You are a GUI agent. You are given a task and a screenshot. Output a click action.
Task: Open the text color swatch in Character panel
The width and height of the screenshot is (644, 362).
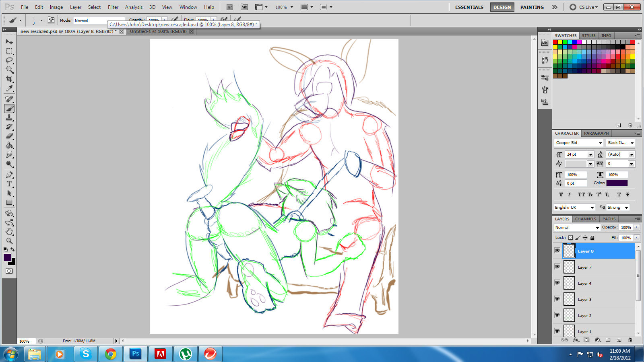617,183
